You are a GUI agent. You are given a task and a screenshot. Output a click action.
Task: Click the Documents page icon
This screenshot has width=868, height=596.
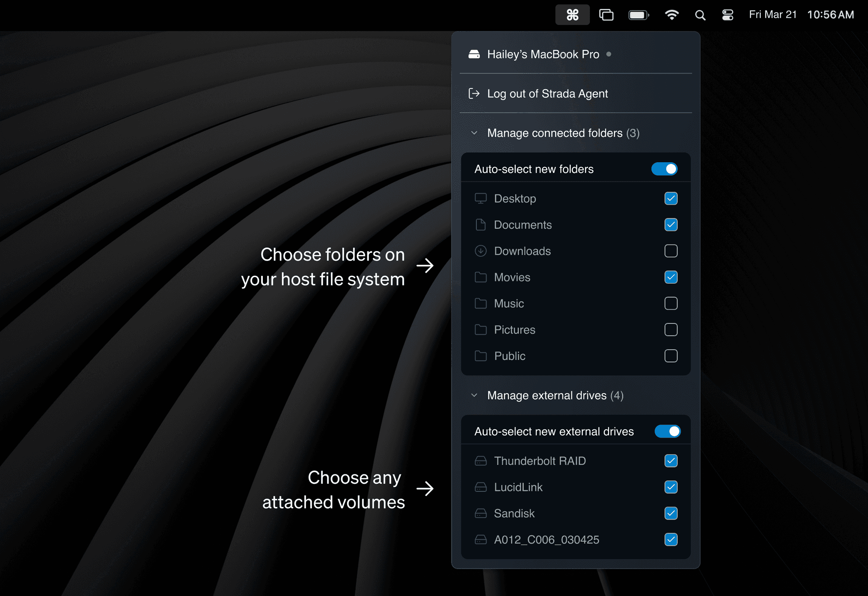tap(481, 225)
